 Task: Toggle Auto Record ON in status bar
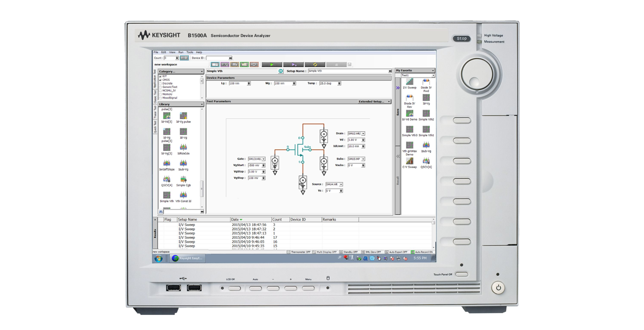[422, 252]
